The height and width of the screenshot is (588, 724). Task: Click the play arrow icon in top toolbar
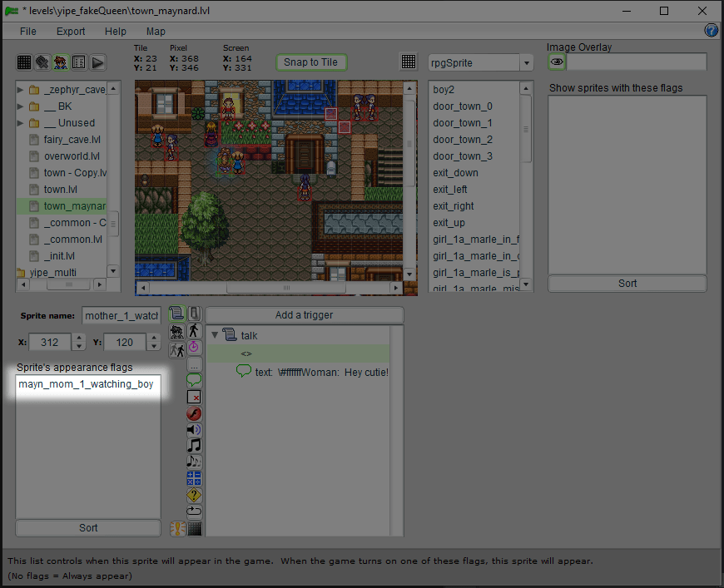[97, 62]
